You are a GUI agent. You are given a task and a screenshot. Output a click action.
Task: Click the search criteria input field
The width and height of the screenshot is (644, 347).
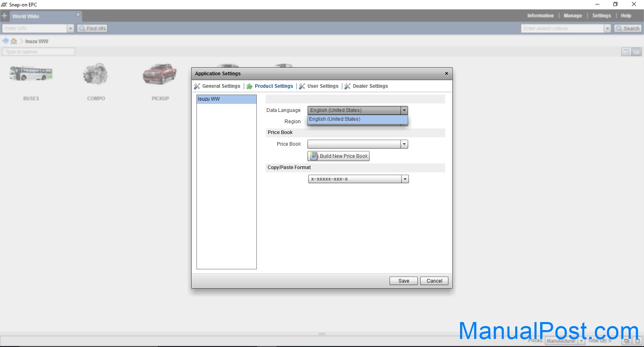point(563,29)
